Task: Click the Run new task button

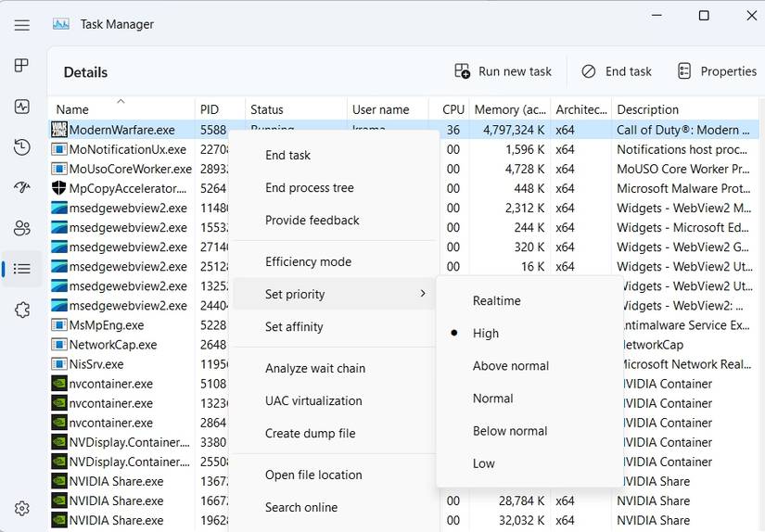Action: click(x=503, y=71)
